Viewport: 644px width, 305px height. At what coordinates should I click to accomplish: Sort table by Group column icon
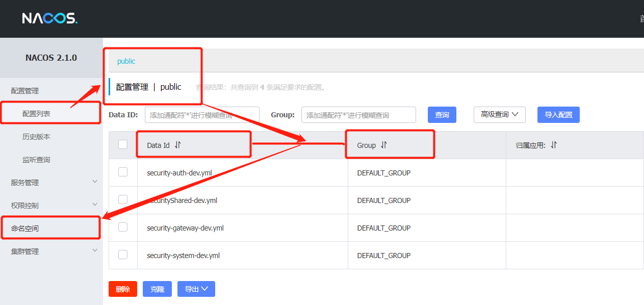(383, 145)
